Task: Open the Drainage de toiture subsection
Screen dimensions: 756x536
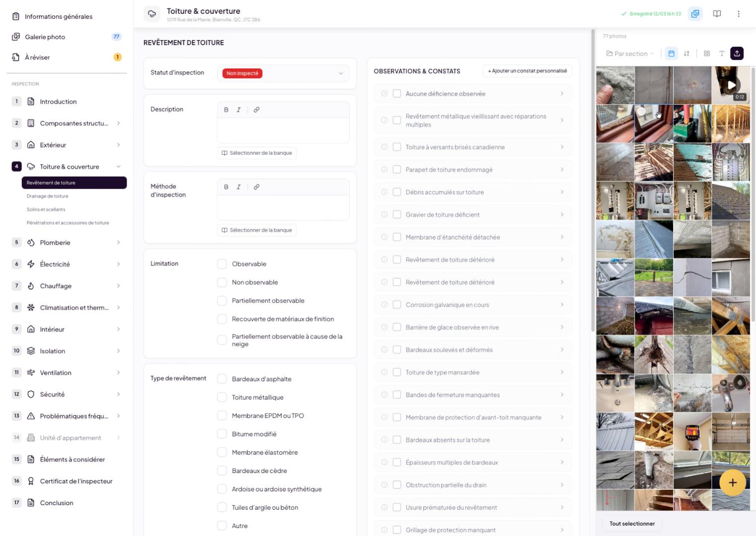Action: coord(48,196)
